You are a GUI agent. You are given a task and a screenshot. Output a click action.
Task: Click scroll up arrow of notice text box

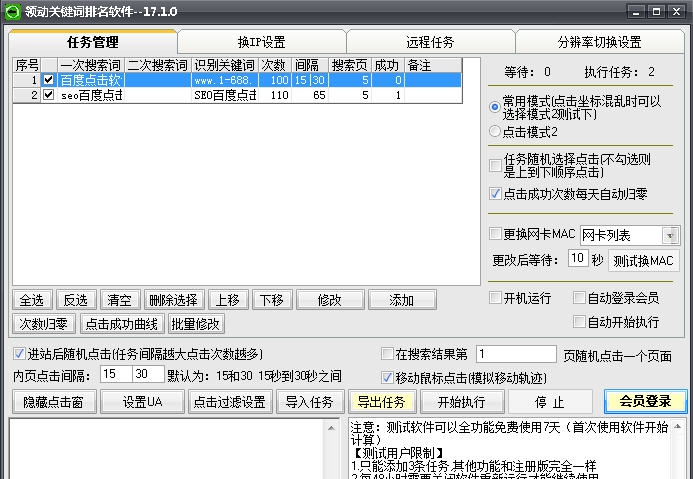677,427
